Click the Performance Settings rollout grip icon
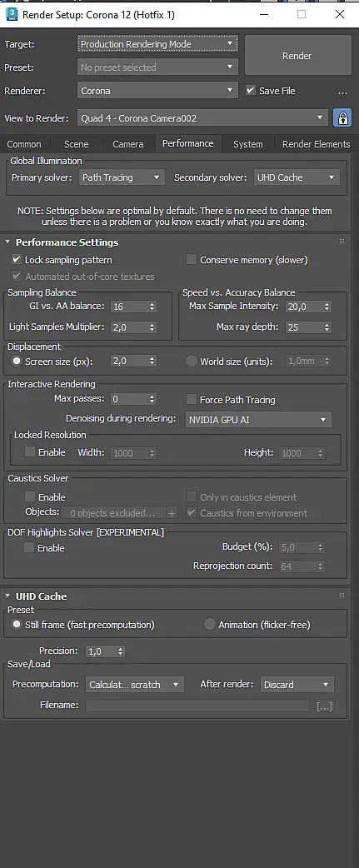 pyautogui.click(x=342, y=242)
